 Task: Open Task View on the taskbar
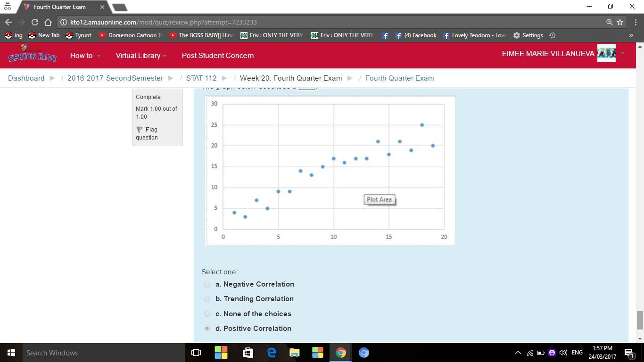(x=196, y=353)
